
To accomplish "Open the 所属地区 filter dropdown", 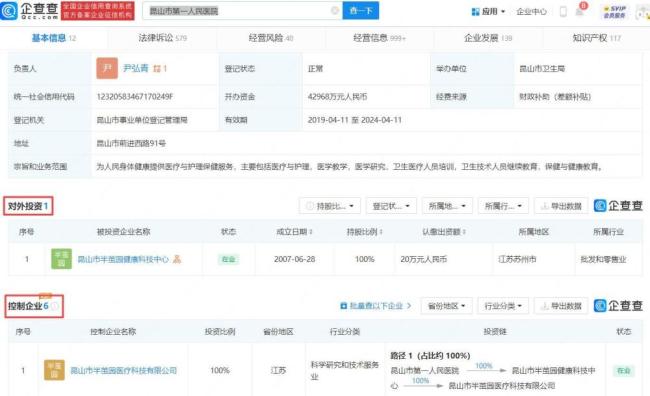I will pos(447,206).
